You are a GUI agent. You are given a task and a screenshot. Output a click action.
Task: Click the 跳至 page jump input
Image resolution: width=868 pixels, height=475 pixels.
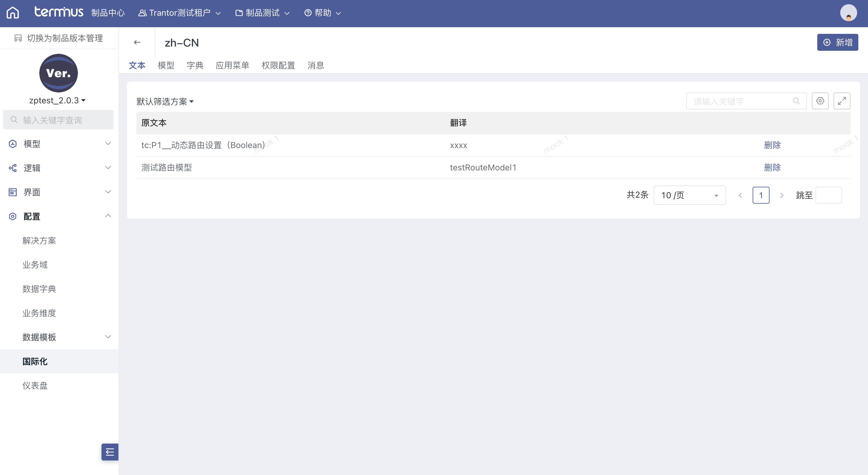[x=828, y=195]
